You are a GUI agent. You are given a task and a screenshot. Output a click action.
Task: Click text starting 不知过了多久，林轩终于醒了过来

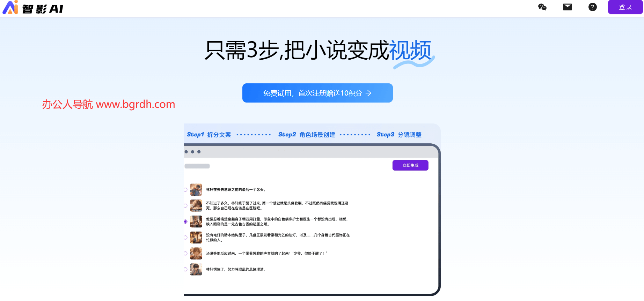click(x=277, y=205)
